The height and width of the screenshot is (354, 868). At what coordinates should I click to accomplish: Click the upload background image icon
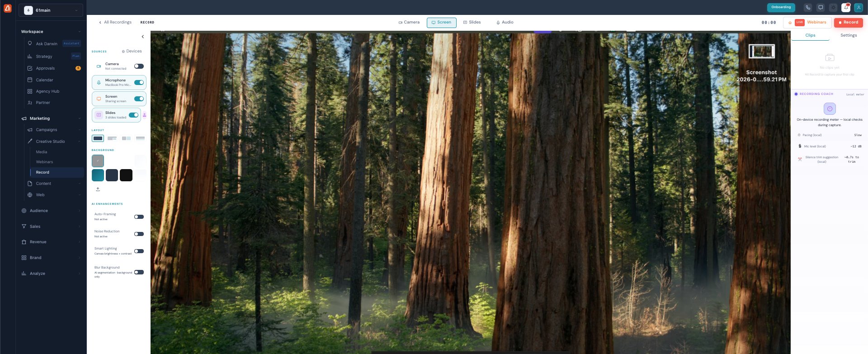98,189
